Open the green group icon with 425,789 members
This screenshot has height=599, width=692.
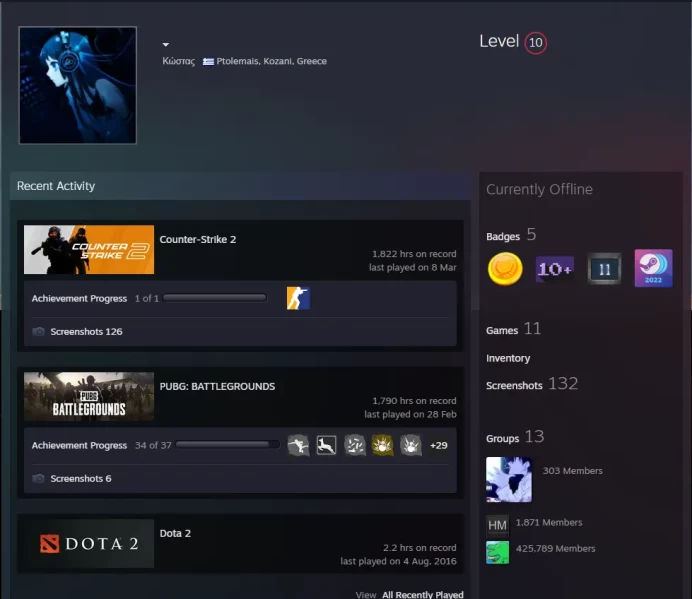(497, 552)
